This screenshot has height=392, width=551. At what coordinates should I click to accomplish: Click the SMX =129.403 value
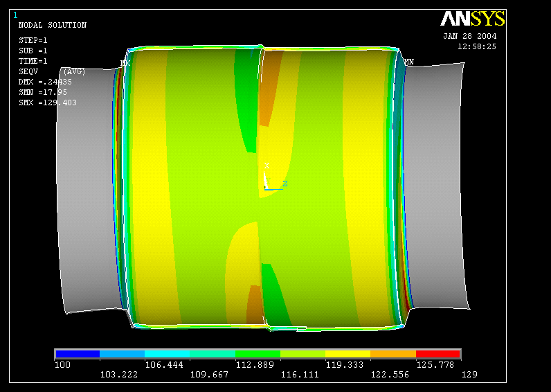pyautogui.click(x=48, y=103)
